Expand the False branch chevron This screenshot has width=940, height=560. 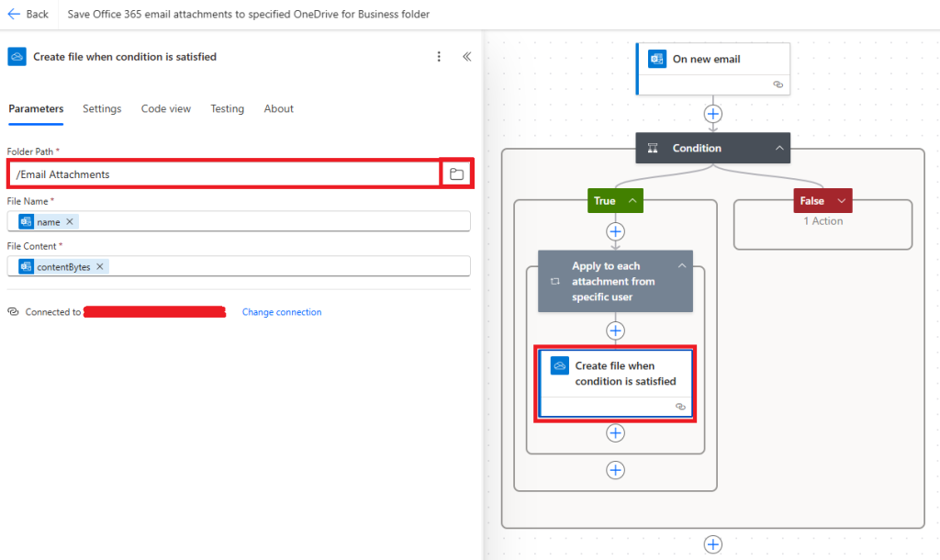point(840,201)
